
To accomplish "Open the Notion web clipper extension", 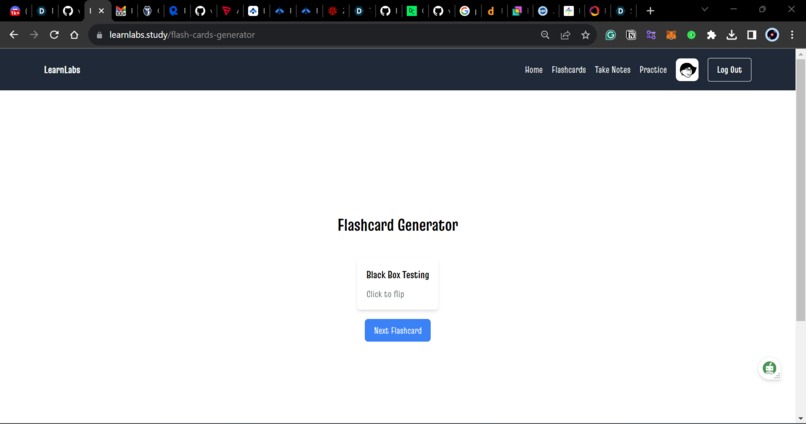I will coord(631,35).
